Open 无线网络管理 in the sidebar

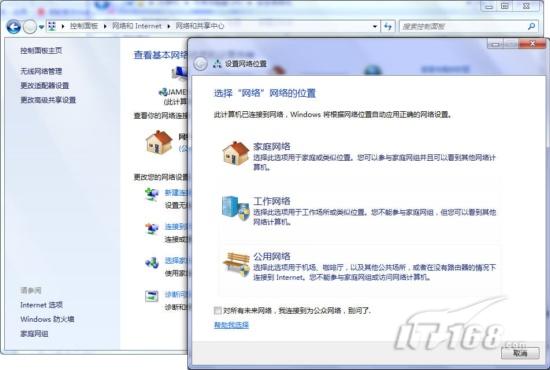(41, 71)
